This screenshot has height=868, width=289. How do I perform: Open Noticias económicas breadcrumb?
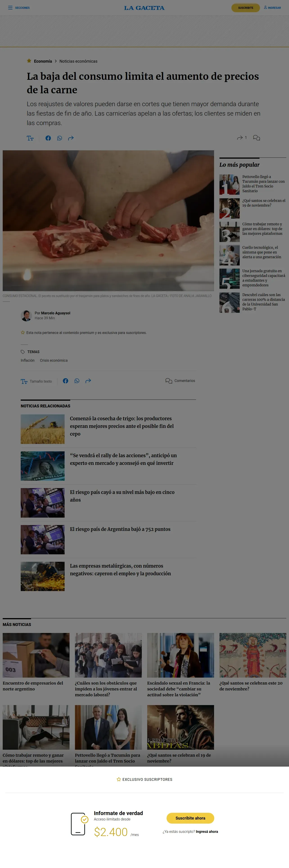pos(78,61)
